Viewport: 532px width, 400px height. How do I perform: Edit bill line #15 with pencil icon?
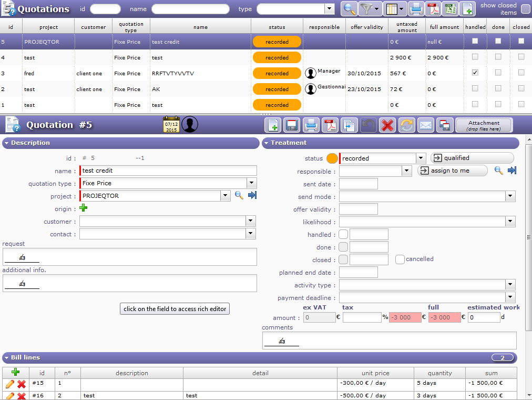click(10, 384)
